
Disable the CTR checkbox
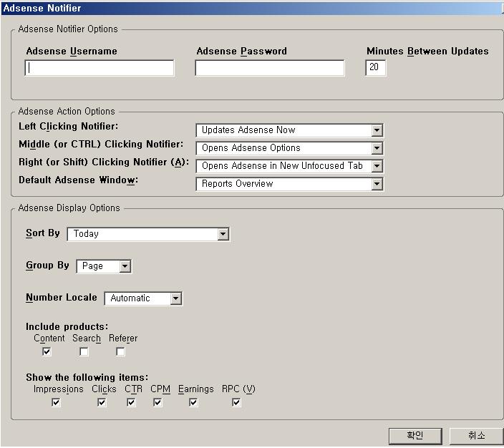pyautogui.click(x=131, y=402)
